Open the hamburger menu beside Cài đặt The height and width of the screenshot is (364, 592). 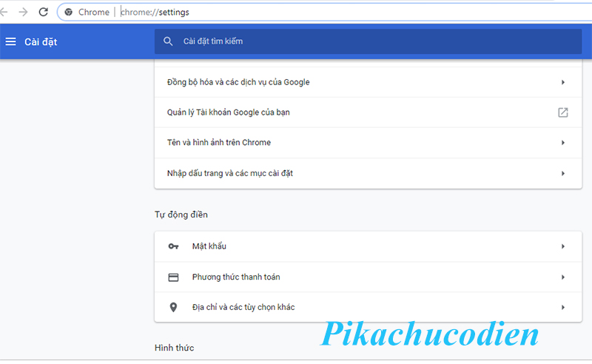10,41
